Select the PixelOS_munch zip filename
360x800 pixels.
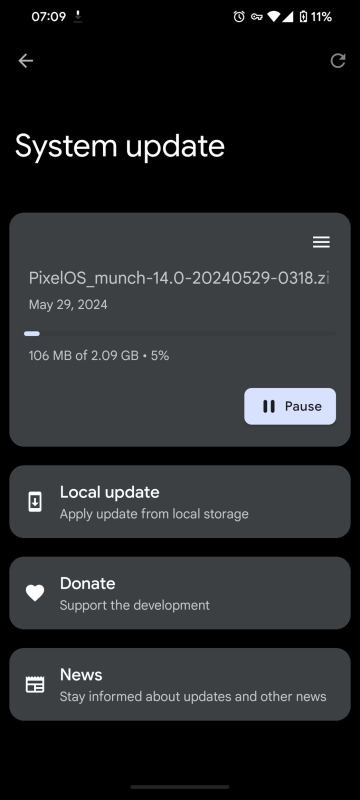(179, 279)
